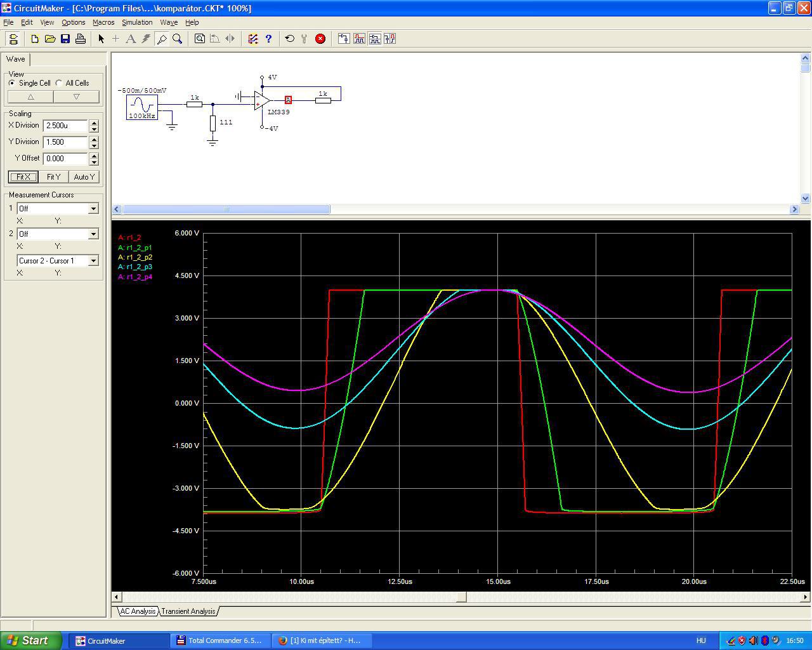
Task: Click the Fit Y button
Action: pos(53,177)
